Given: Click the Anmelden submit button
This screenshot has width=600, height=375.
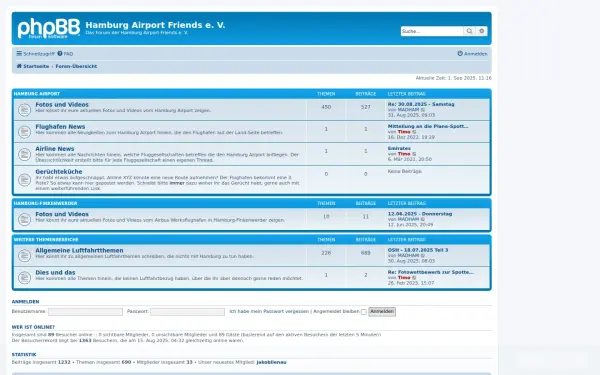Looking at the screenshot, I should [382, 311].
